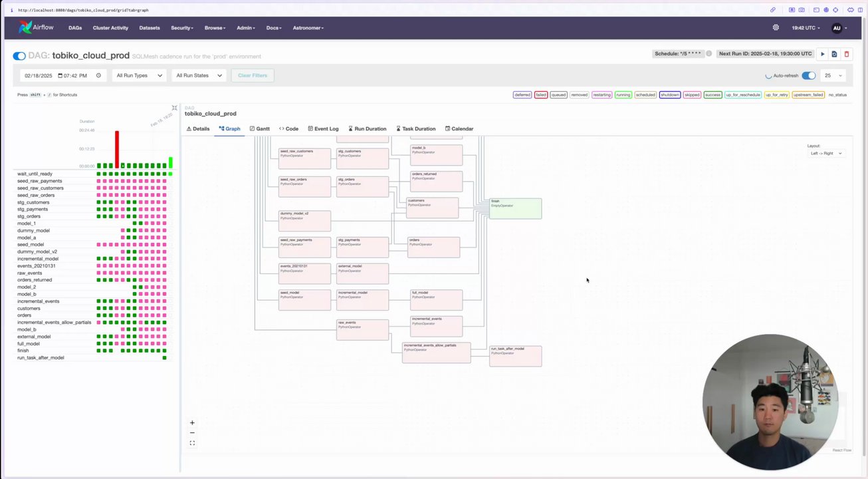Filter by the skipped status badge
Screen dimensions: 868x479
click(692, 94)
